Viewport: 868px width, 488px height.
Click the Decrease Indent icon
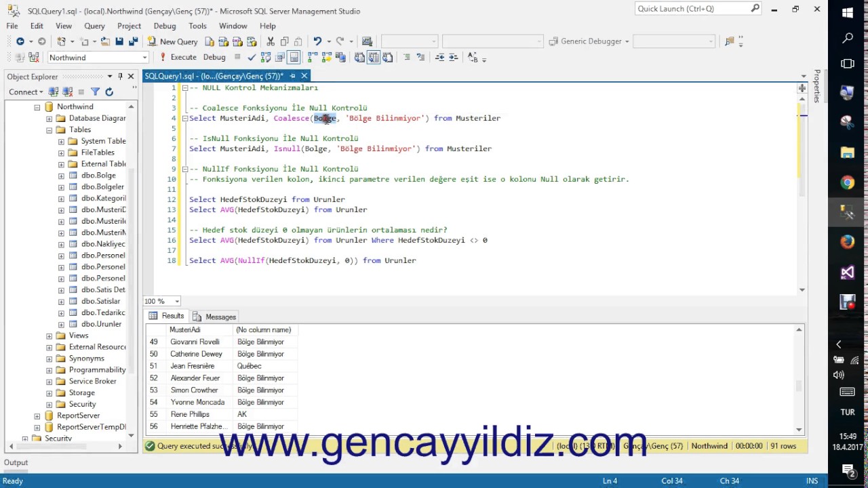pos(439,58)
